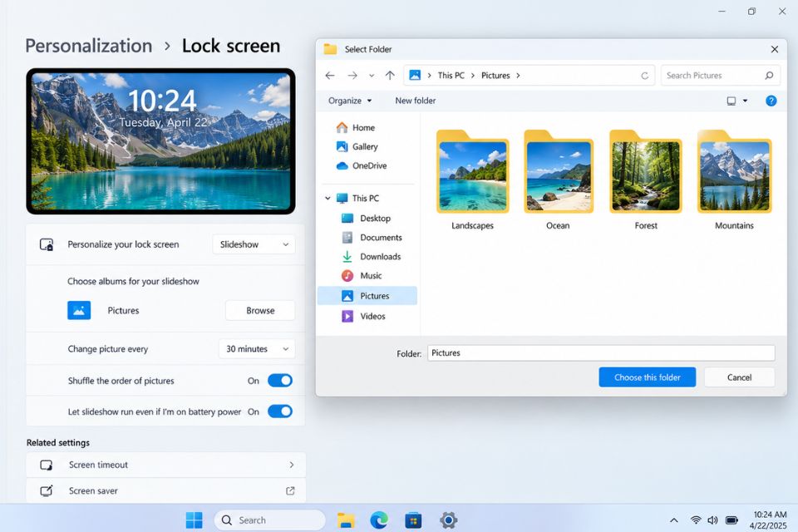Click Pictures in address breadcrumb
Screen dimensions: 798x532
(x=495, y=76)
